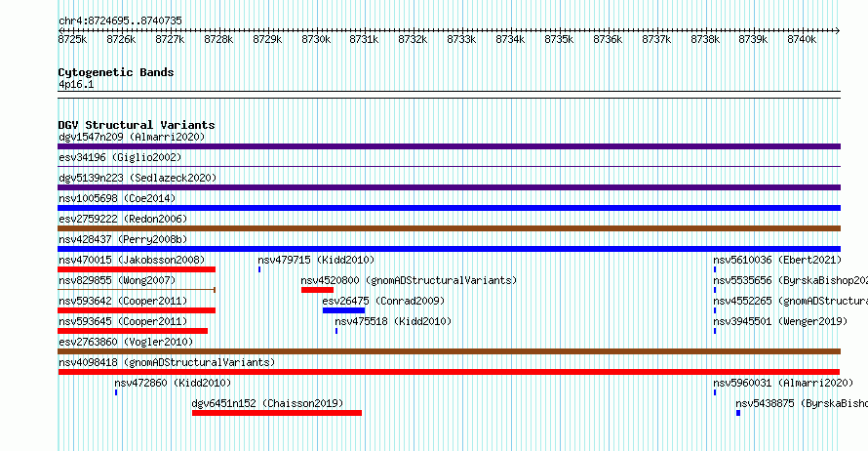This screenshot has height=451, width=868.
Task: Click the brown bar under esv2759222 (Redon2006)
Action: click(x=449, y=228)
